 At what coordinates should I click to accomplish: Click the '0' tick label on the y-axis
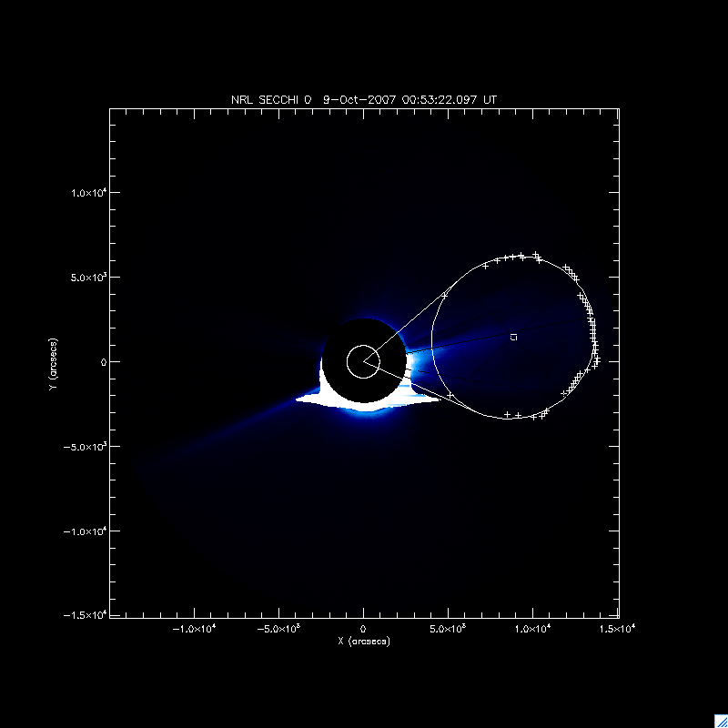[103, 362]
